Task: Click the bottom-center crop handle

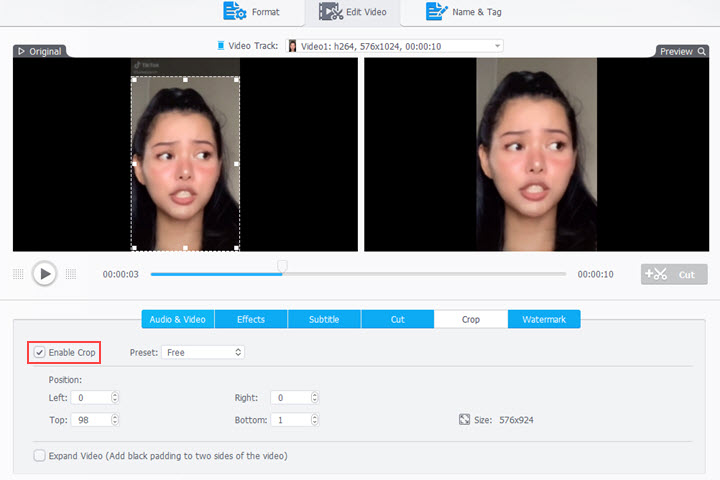Action: pos(186,248)
